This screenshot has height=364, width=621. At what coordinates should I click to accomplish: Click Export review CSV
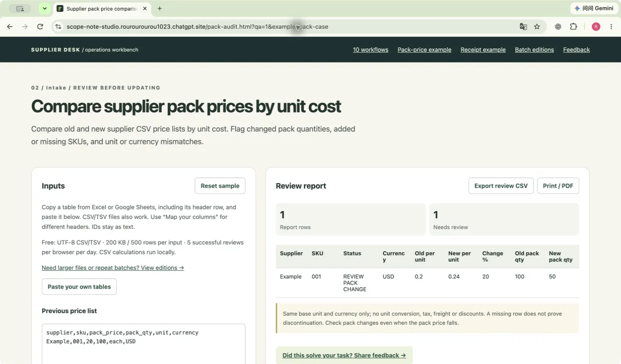pos(501,186)
